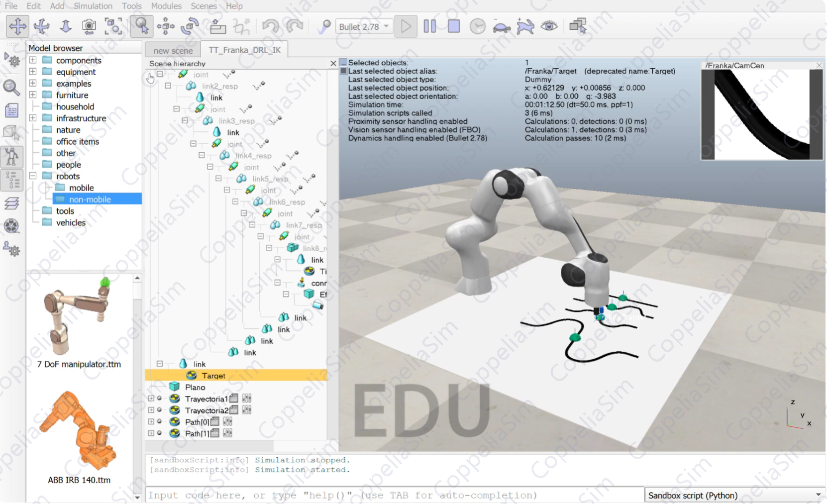Expand the Trayectoria1 tree node
Image resolution: width=827 pixels, height=504 pixels.
(x=151, y=398)
